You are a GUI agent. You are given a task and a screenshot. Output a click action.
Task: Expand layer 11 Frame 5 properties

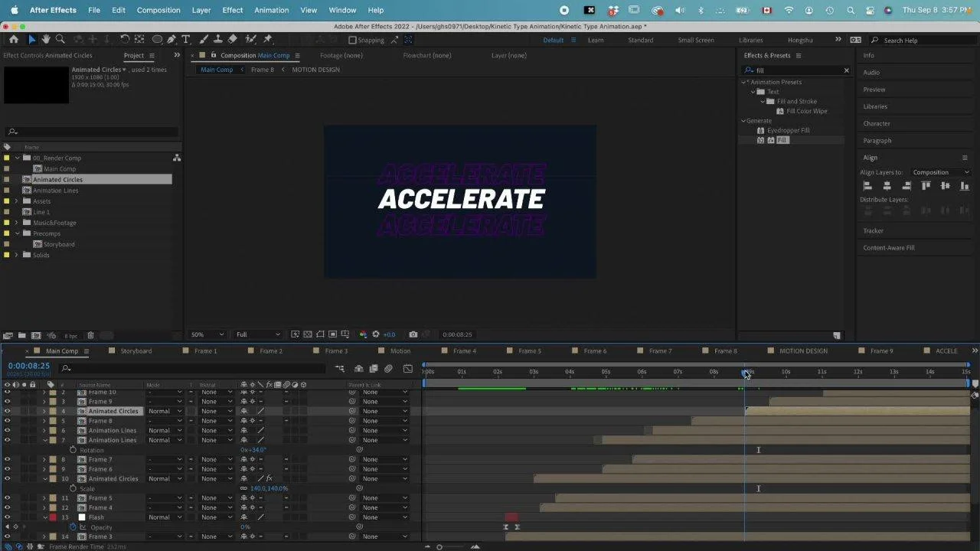tap(44, 498)
